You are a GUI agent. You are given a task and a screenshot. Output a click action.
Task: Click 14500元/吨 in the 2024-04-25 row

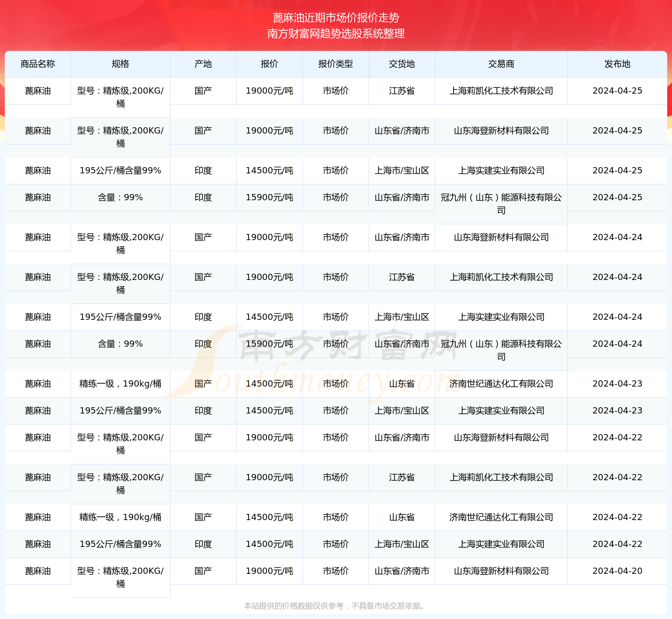(x=269, y=170)
